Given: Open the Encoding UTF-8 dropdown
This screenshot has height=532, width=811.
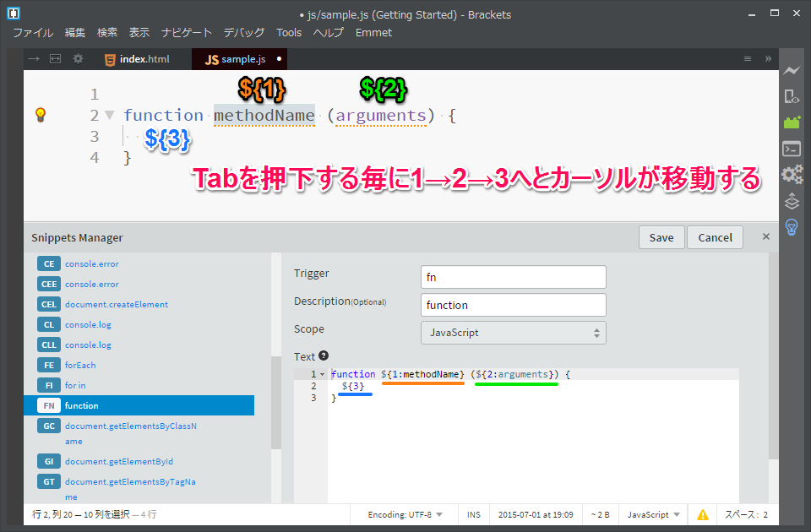Looking at the screenshot, I should [x=405, y=515].
